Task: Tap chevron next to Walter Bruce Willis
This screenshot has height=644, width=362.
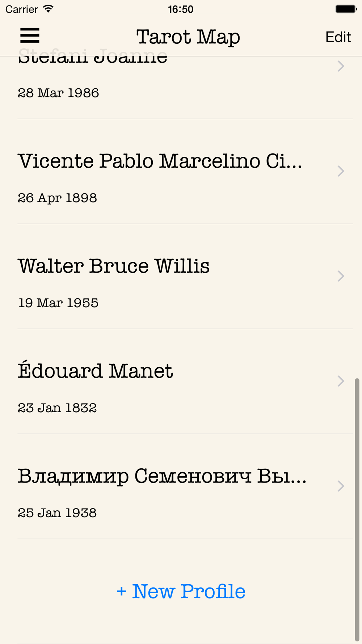Action: click(341, 276)
